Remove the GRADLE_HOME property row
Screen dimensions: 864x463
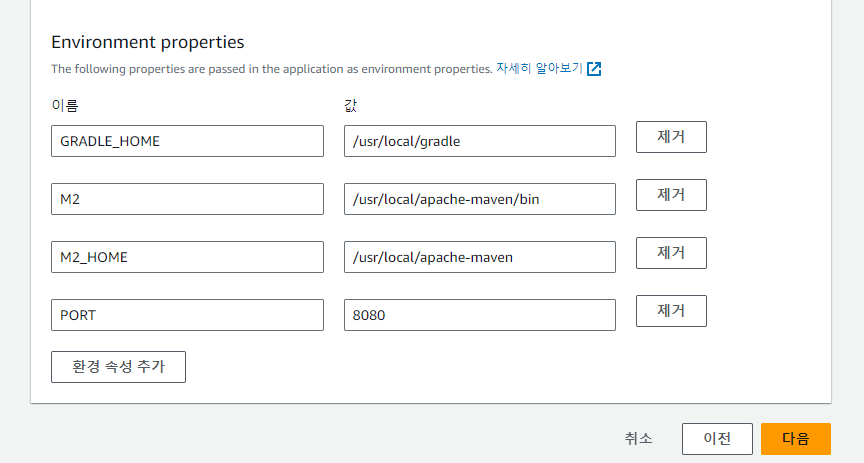pyautogui.click(x=671, y=137)
